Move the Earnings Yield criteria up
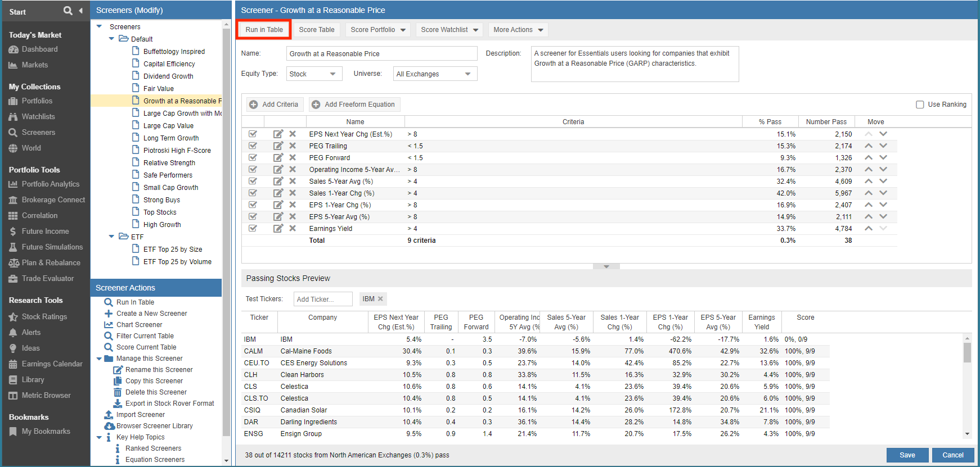The height and width of the screenshot is (467, 980). (x=869, y=228)
